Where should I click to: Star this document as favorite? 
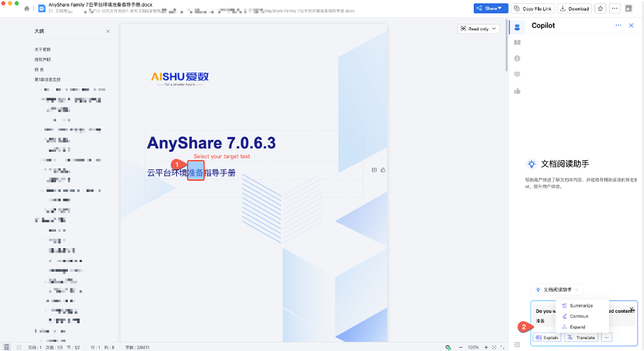[600, 9]
